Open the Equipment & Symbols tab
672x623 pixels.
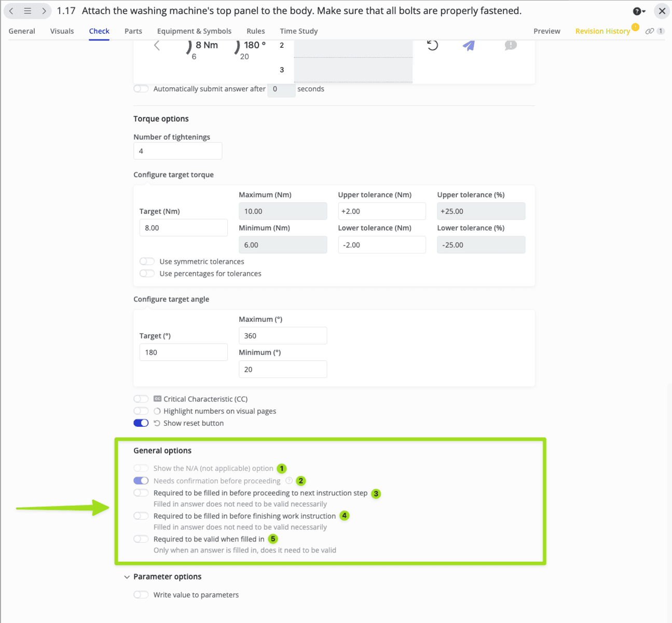194,31
